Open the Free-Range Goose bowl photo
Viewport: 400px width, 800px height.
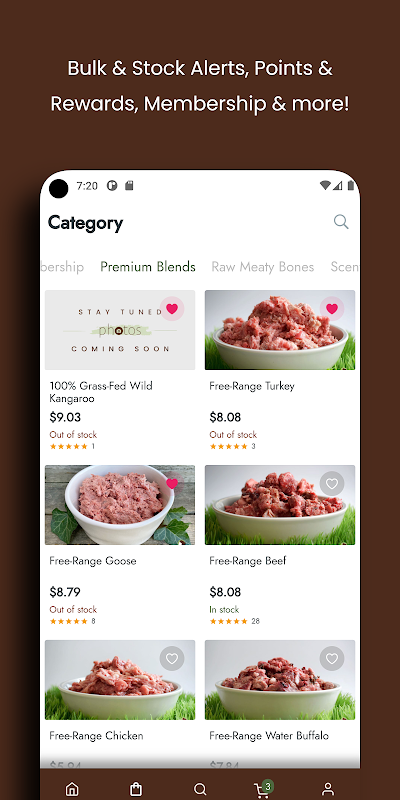[120, 505]
